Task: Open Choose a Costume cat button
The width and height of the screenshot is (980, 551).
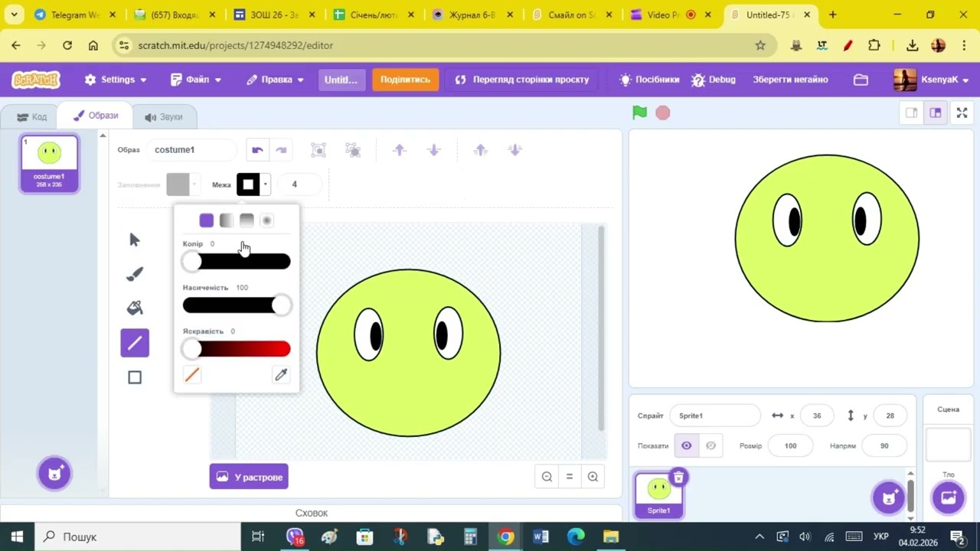Action: pos(54,474)
